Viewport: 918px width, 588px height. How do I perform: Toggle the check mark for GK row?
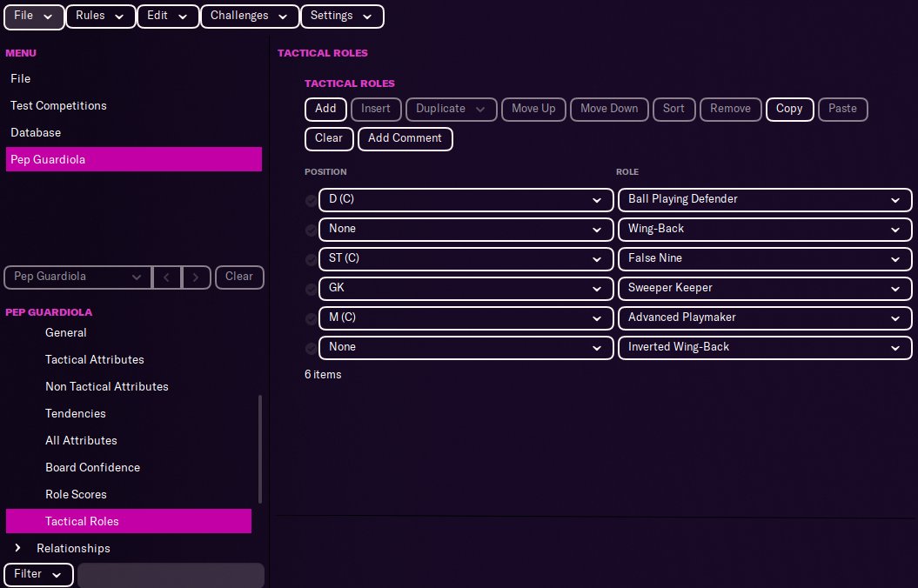(311, 289)
